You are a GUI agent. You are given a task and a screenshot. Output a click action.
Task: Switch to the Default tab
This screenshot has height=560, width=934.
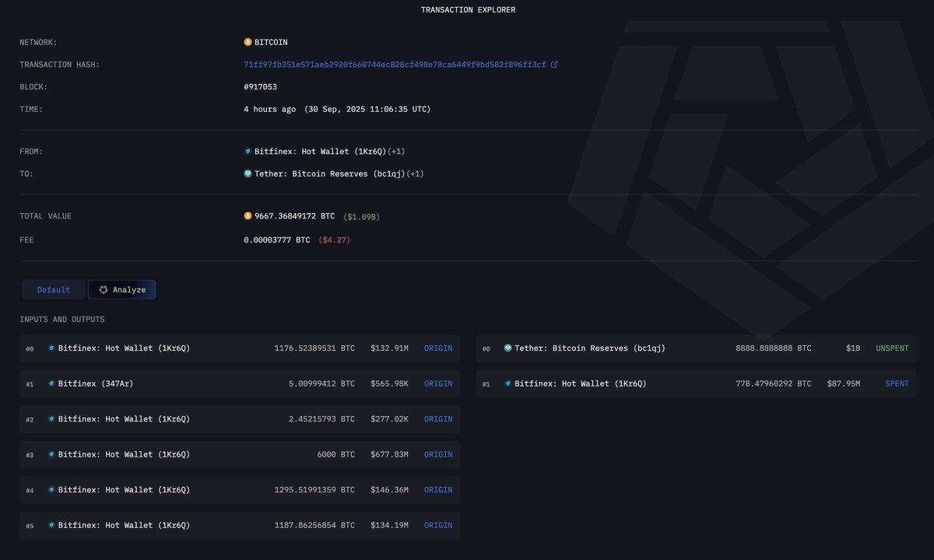click(54, 289)
